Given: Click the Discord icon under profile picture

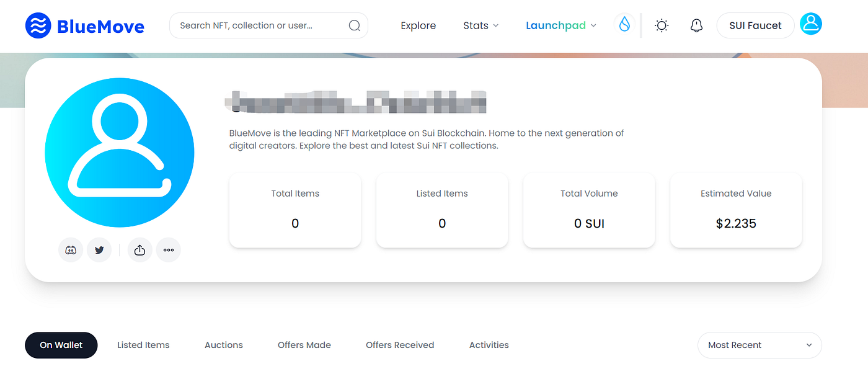Looking at the screenshot, I should point(71,250).
